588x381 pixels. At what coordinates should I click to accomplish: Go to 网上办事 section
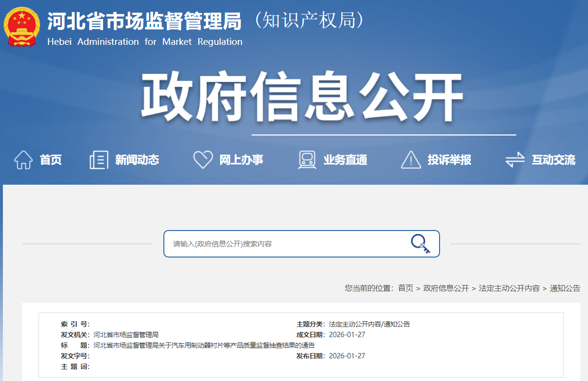point(241,160)
